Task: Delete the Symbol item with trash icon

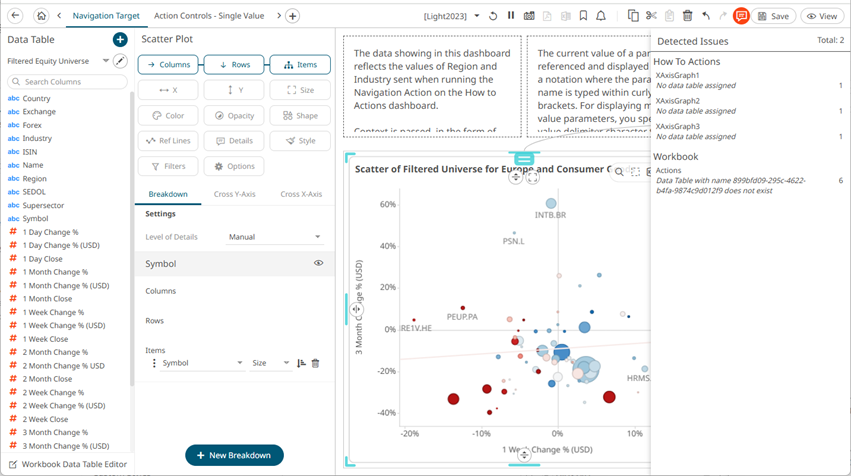Action: pyautogui.click(x=315, y=363)
